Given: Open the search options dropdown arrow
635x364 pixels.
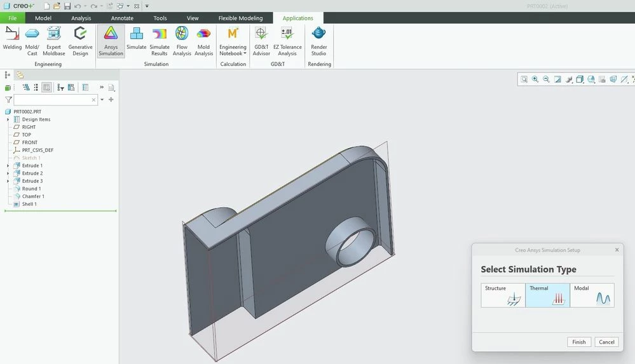Looking at the screenshot, I should pyautogui.click(x=102, y=100).
